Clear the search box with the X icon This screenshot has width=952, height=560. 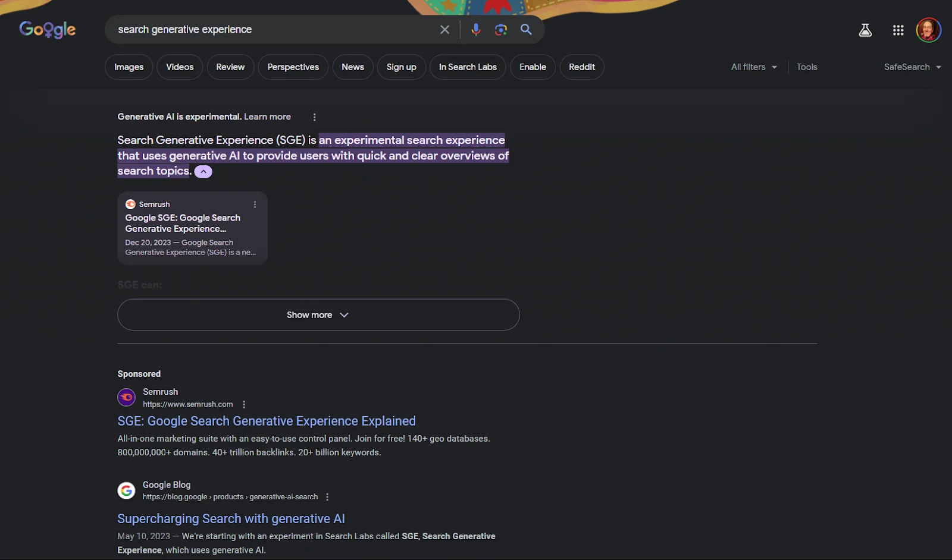[x=444, y=29]
